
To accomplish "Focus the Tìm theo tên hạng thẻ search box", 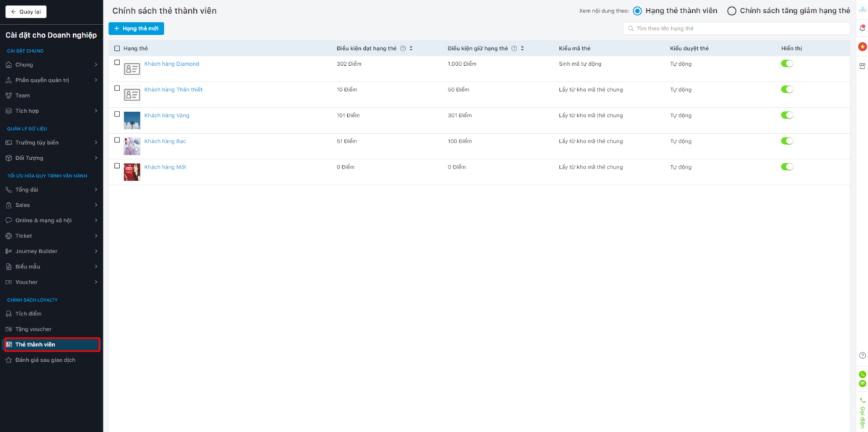I will 736,28.
